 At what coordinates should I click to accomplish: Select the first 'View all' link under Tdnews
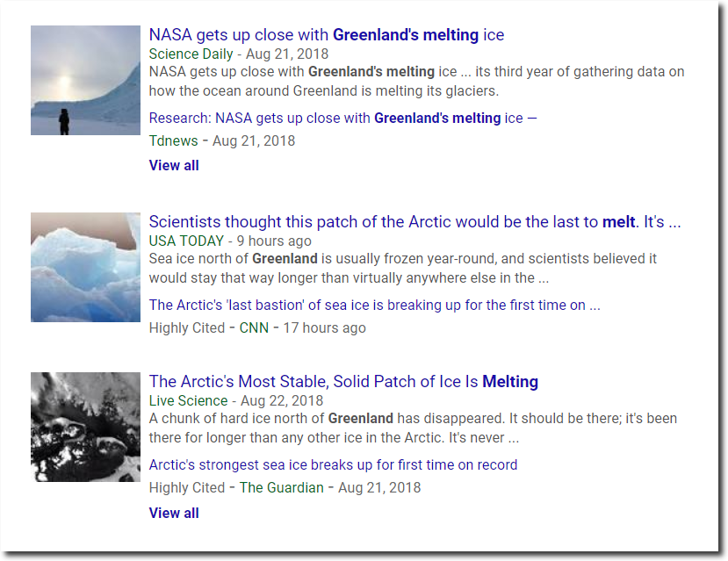pyautogui.click(x=174, y=165)
